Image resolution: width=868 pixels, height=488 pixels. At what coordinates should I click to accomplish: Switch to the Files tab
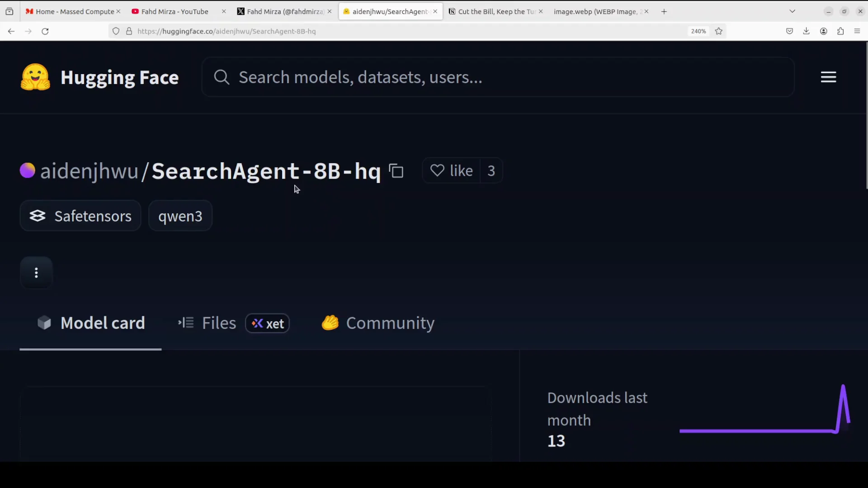219,324
